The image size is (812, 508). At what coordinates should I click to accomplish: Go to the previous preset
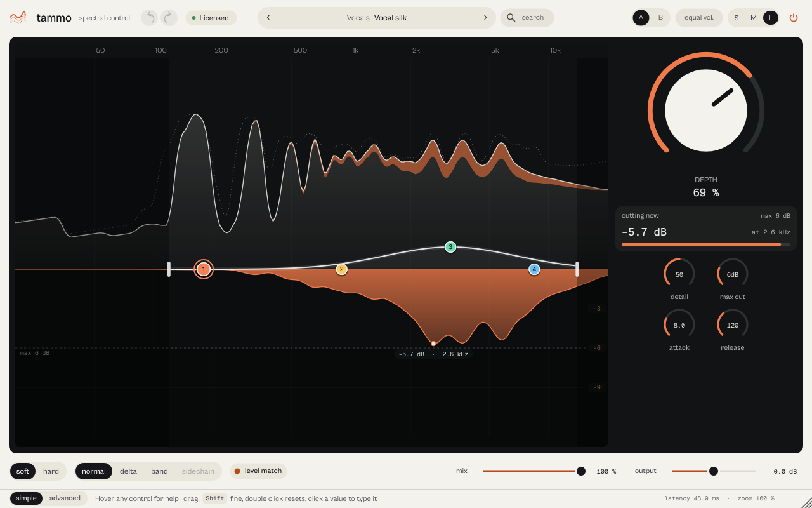click(268, 18)
